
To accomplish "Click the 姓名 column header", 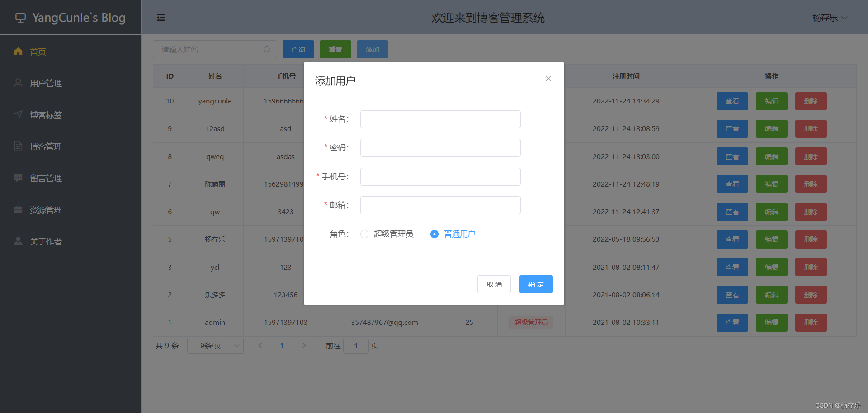I will pyautogui.click(x=215, y=76).
